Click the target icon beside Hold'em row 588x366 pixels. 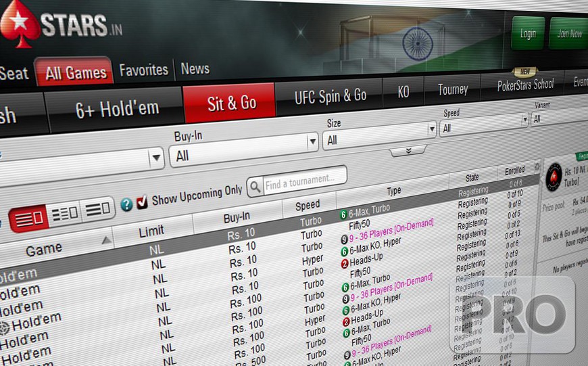[4, 328]
